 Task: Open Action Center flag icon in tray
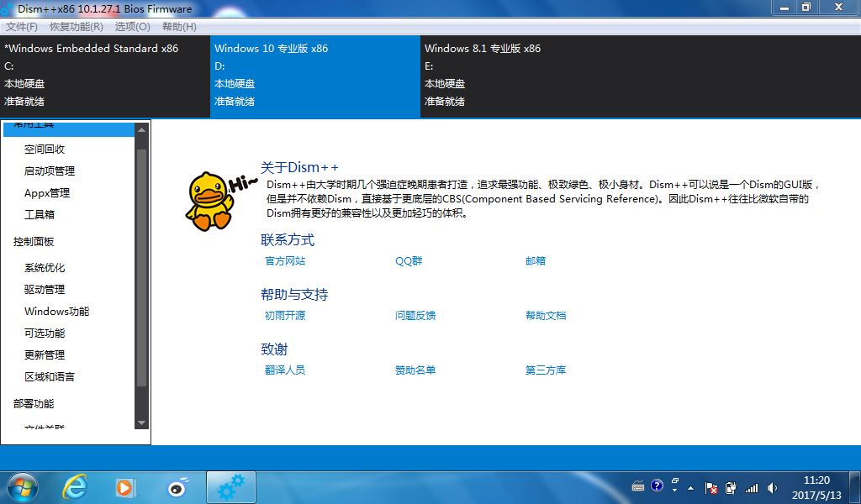(711, 487)
